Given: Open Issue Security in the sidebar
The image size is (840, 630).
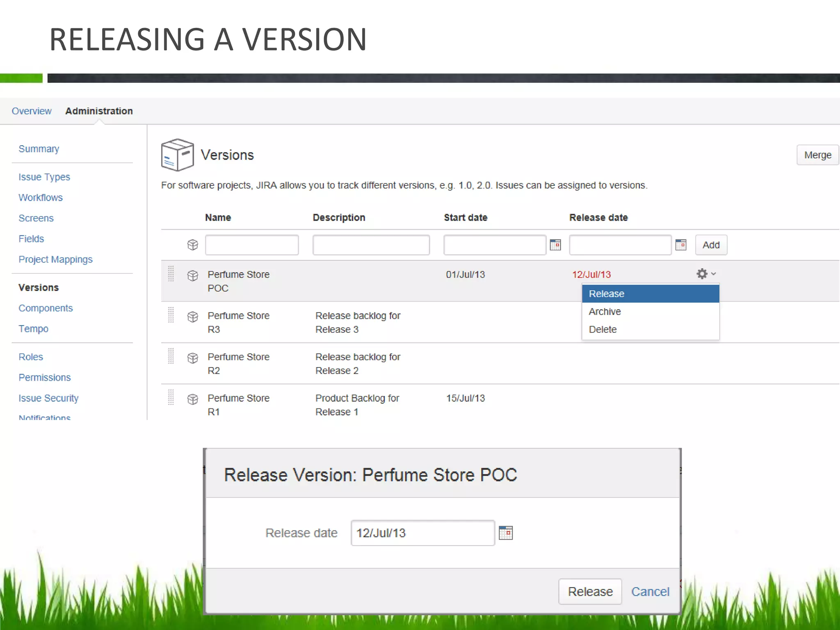Looking at the screenshot, I should point(48,398).
